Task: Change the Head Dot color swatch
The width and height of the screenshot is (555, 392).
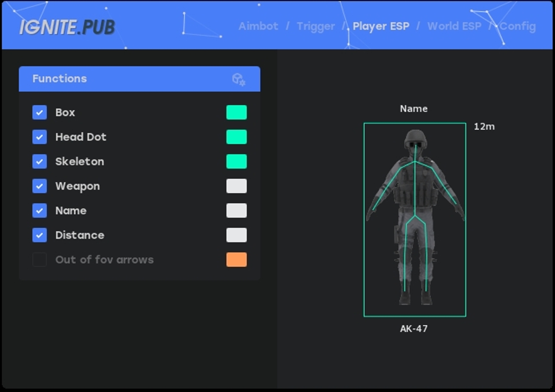Action: tap(236, 137)
